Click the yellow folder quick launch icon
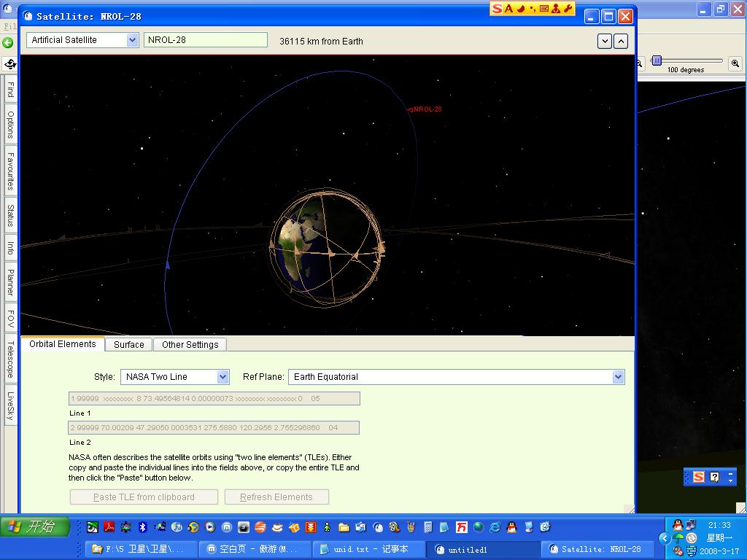 click(x=344, y=527)
